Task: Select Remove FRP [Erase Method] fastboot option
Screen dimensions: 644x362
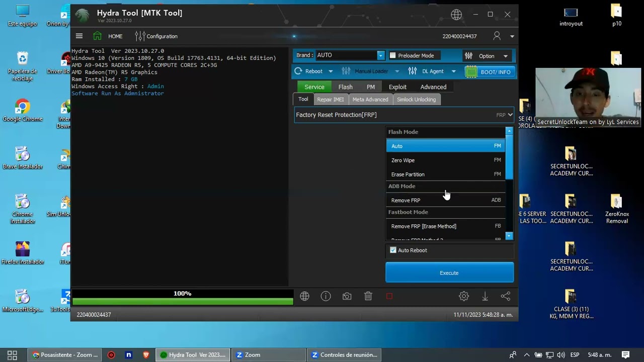Action: pos(446,226)
